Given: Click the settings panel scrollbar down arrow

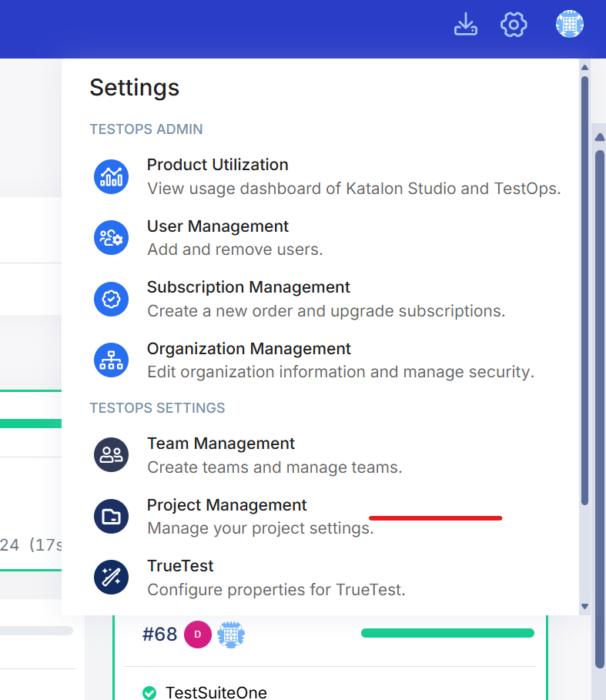Looking at the screenshot, I should coord(584,607).
